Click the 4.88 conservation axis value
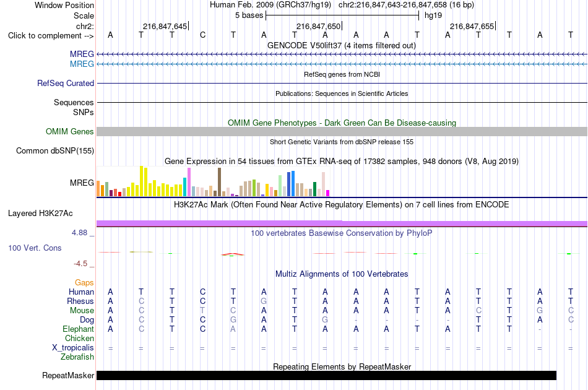Screen dimensions: 588x390 coord(79,233)
